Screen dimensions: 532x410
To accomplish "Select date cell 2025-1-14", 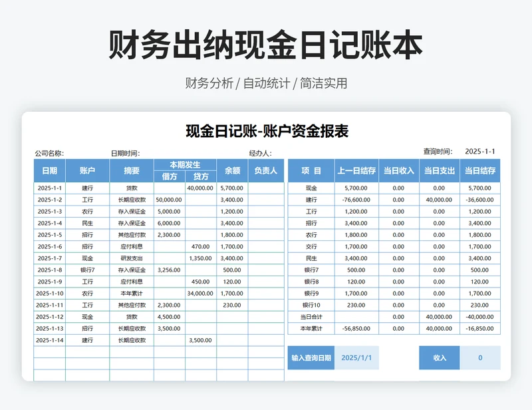I will (x=49, y=340).
